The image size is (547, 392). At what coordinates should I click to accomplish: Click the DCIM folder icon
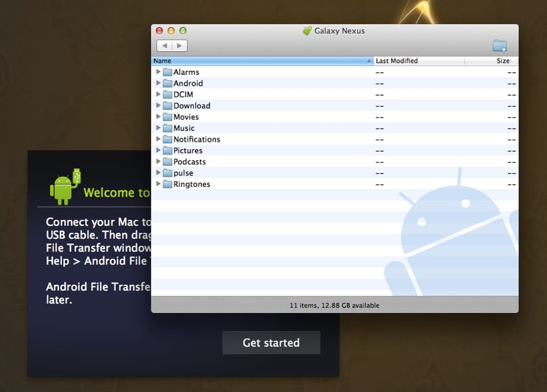click(x=167, y=94)
